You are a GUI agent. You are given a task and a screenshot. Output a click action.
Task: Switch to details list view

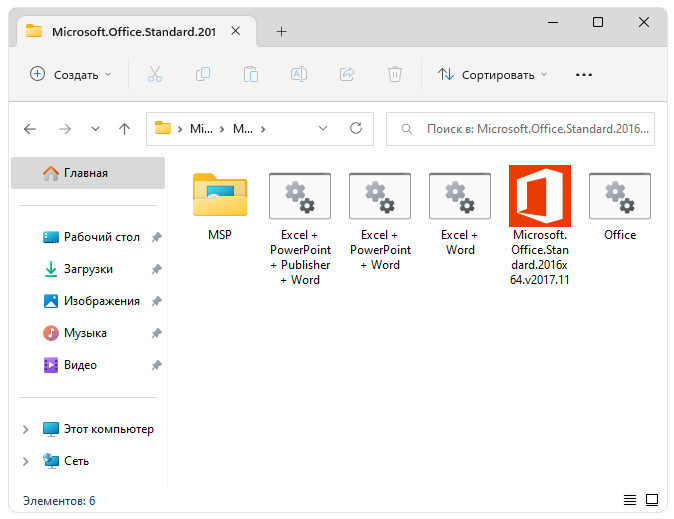click(630, 500)
